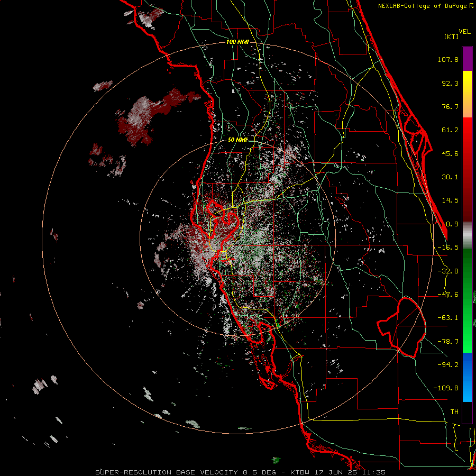Click the 30.1 legend value
The image size is (476, 476).
[x=450, y=177]
